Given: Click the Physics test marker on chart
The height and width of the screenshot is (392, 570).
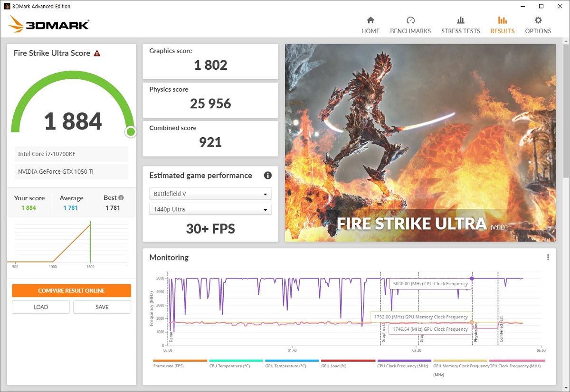Looking at the screenshot, I should click(x=475, y=332).
